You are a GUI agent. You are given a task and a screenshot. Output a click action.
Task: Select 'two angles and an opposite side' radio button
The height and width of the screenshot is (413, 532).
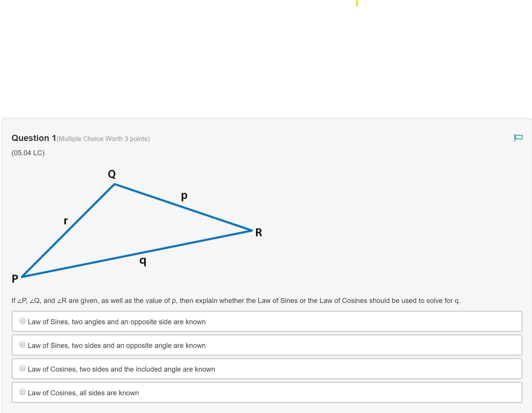click(x=22, y=321)
